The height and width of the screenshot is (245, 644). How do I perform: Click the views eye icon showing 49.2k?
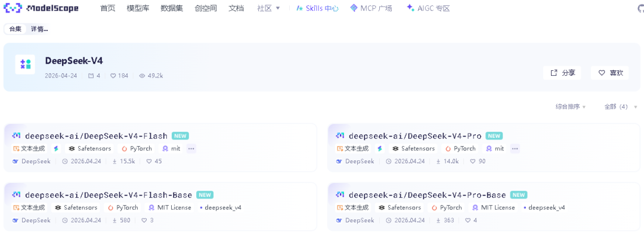coord(143,76)
